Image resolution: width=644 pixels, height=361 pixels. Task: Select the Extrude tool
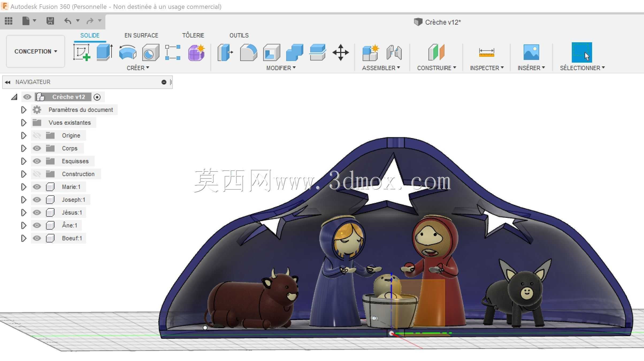coord(105,52)
